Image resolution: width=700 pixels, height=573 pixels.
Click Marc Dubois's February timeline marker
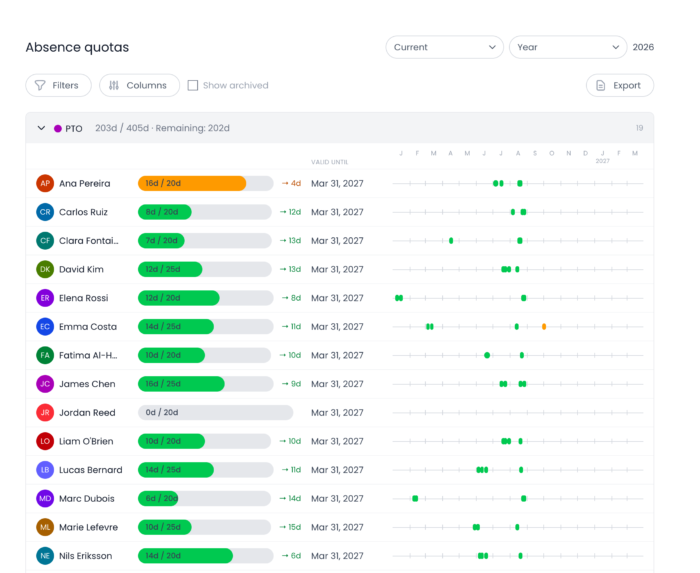click(415, 498)
